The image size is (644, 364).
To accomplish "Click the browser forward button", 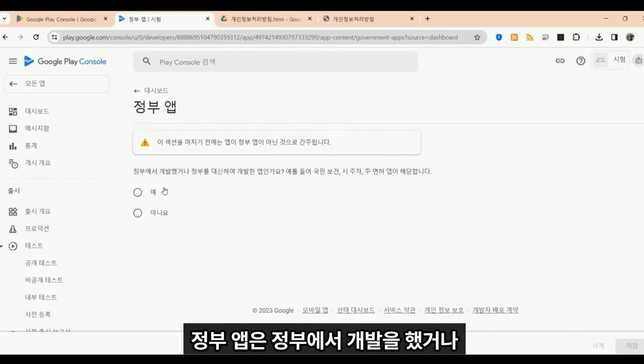I will [x=21, y=37].
